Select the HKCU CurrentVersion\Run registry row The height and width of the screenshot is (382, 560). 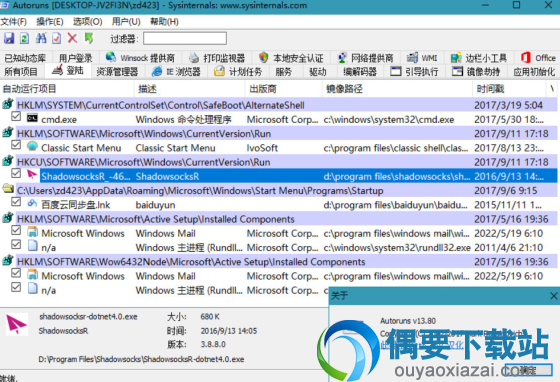[x=280, y=162]
